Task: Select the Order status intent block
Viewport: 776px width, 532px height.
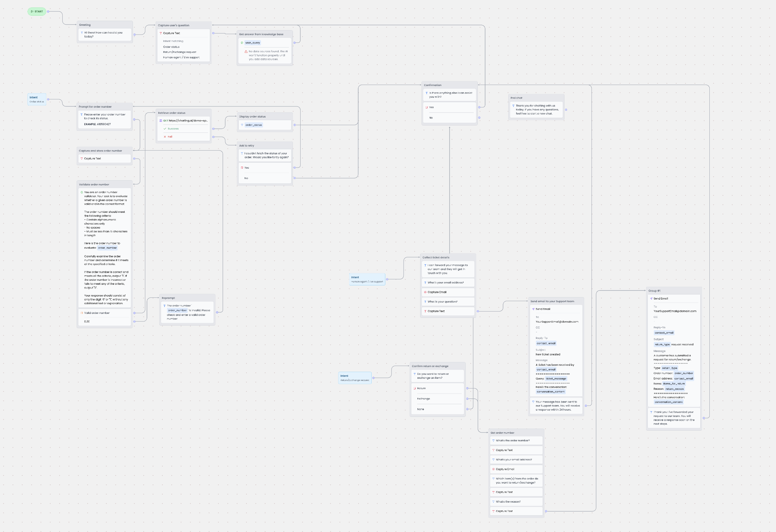Action: 37,99
